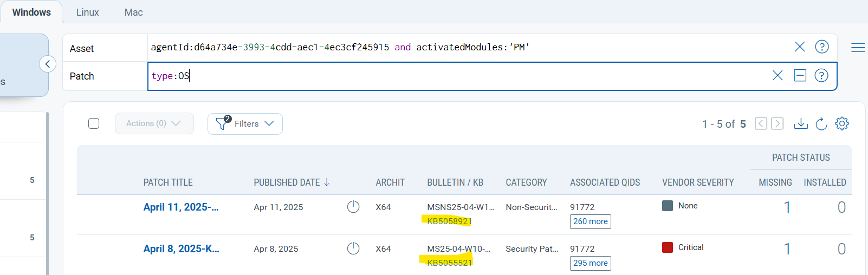Open table settings gear
868x275 pixels.
tap(841, 124)
